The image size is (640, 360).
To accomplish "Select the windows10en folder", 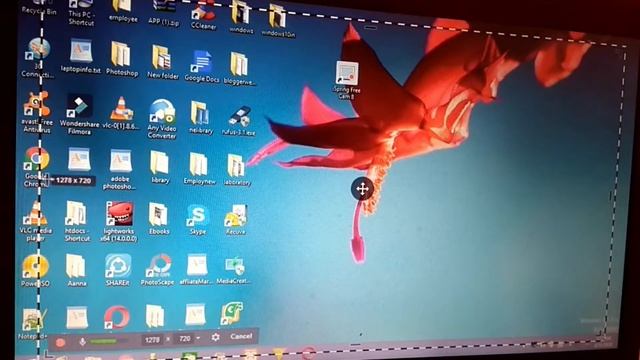I will click(278, 21).
